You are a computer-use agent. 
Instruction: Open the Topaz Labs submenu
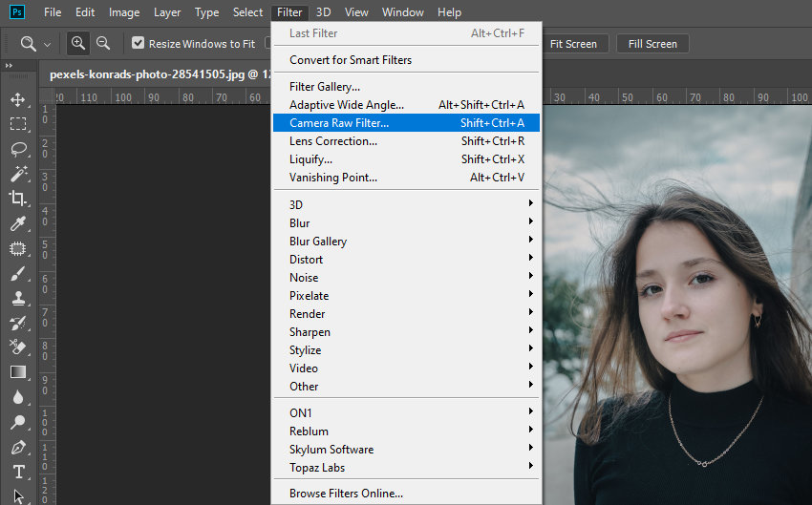[407, 467]
